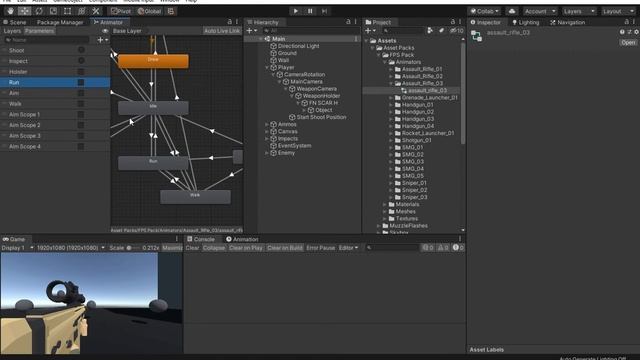Toggle the Holster checkbox
This screenshot has height=360, width=640.
81,71
